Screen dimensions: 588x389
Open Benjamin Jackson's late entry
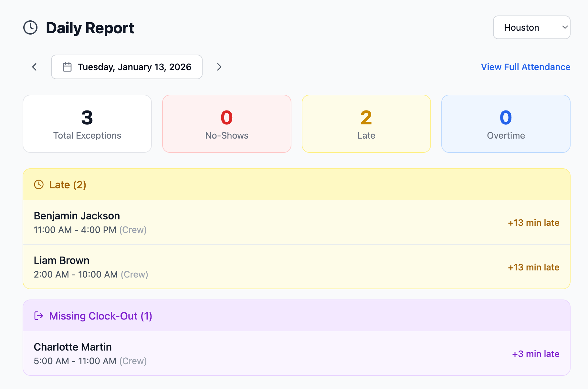point(296,222)
